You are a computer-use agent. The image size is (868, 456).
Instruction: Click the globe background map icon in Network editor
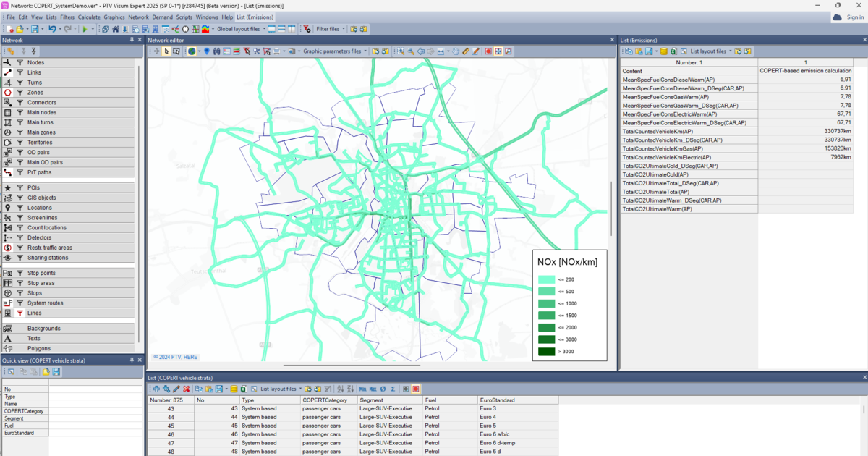coord(192,51)
